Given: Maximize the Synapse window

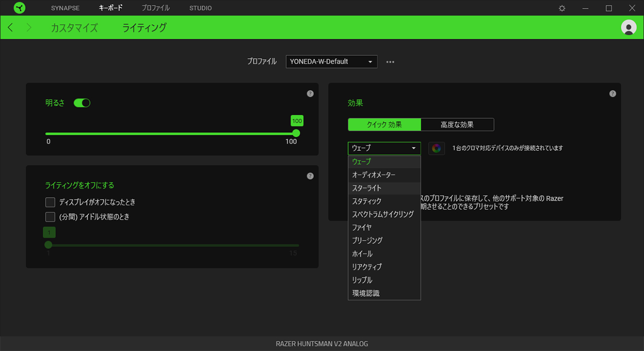Looking at the screenshot, I should pos(609,8).
